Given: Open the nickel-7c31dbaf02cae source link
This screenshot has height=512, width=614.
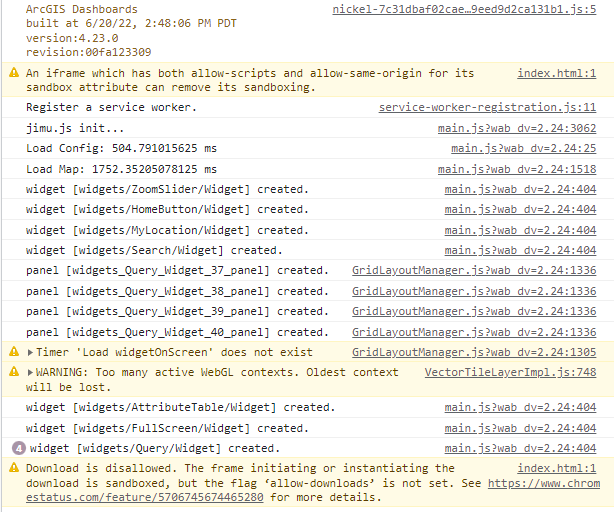Looking at the screenshot, I should (464, 9).
